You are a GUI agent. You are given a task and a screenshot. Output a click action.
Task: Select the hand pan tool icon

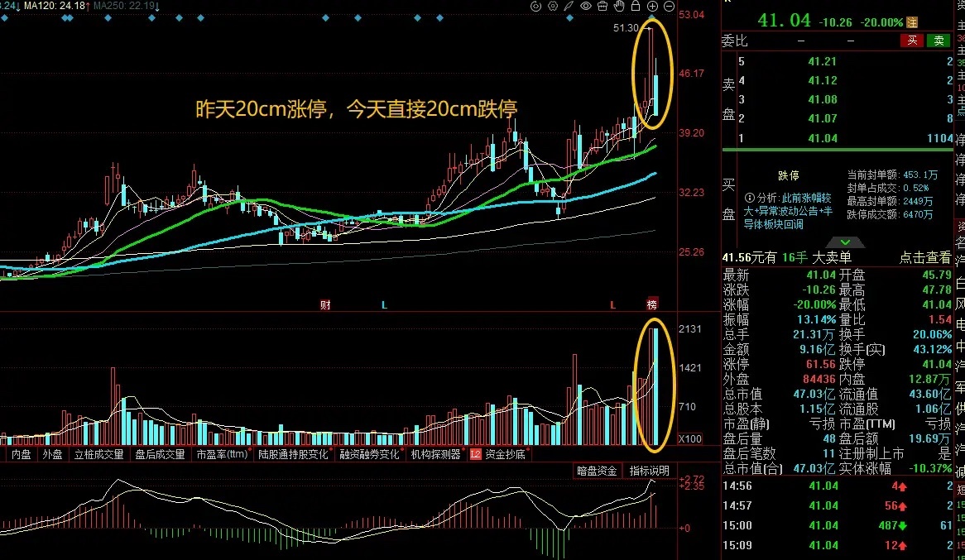[x=619, y=6]
